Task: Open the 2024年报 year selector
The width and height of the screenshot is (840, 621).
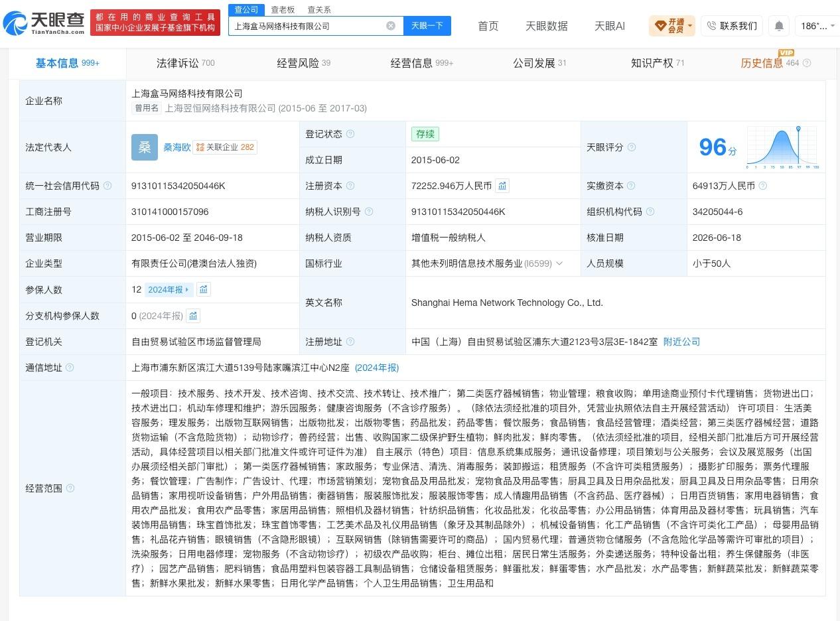Action: click(x=169, y=289)
